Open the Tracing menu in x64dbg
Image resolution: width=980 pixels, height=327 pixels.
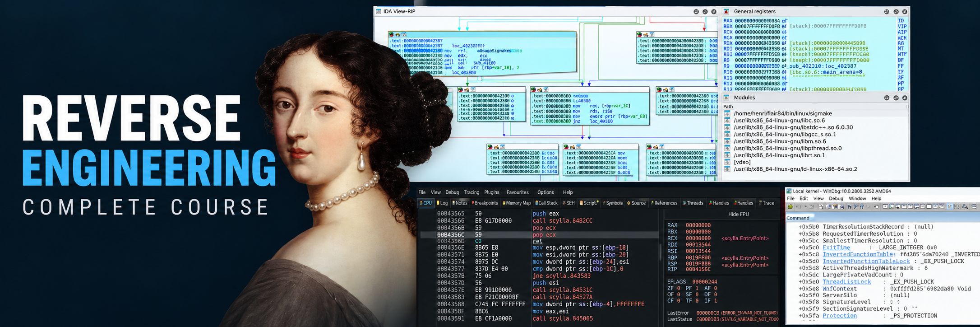point(472,192)
